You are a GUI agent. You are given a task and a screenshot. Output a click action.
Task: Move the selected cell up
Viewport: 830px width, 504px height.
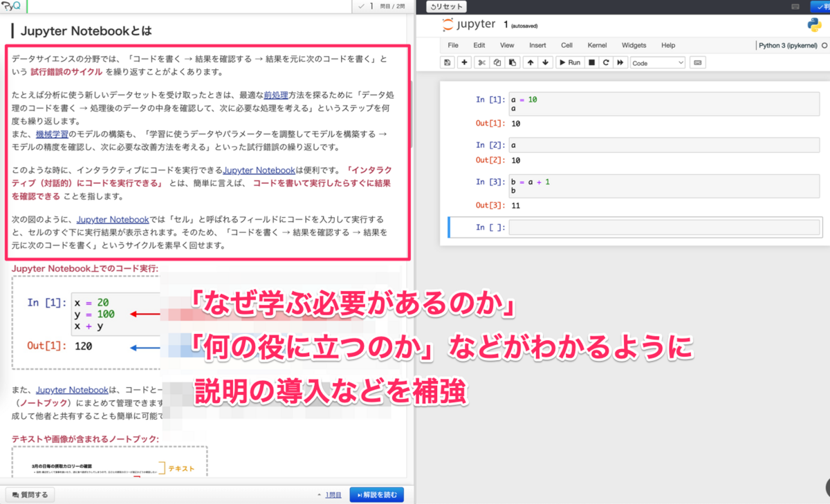click(x=531, y=62)
